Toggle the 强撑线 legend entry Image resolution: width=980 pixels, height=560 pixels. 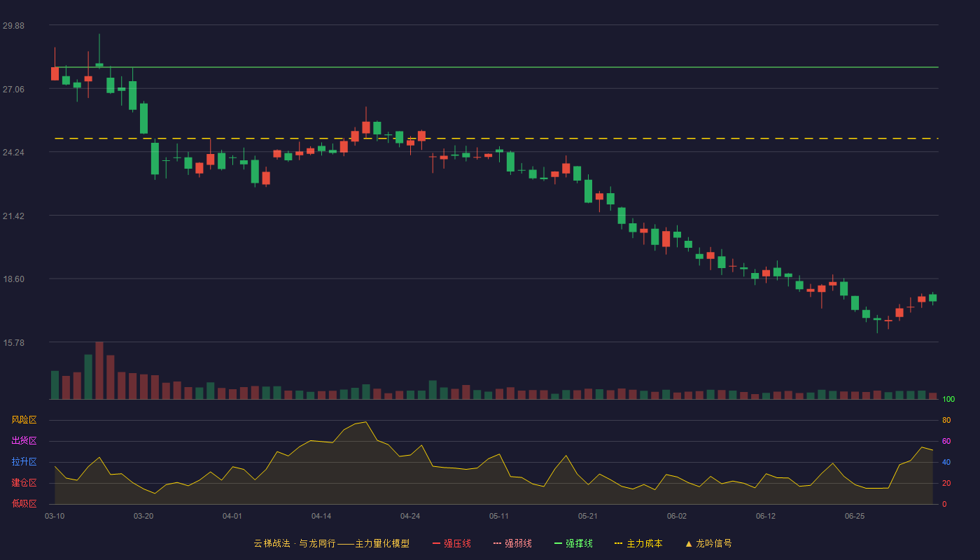point(573,543)
